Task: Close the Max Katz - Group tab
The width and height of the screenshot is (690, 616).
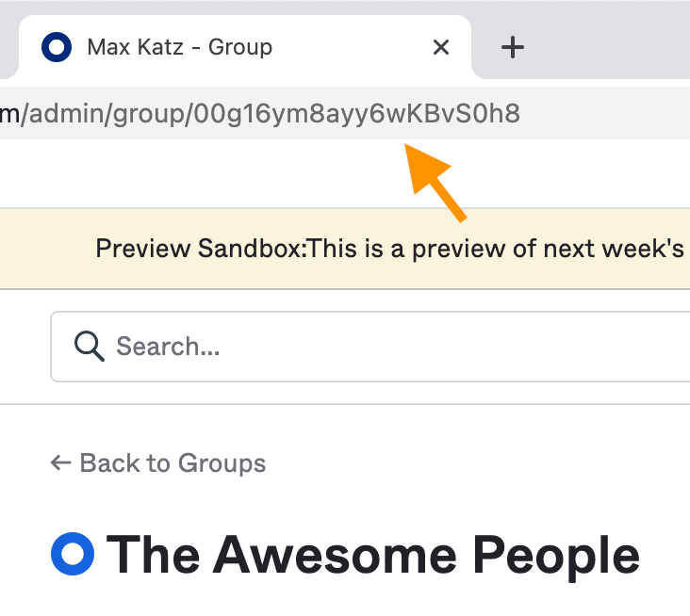Action: [x=440, y=47]
